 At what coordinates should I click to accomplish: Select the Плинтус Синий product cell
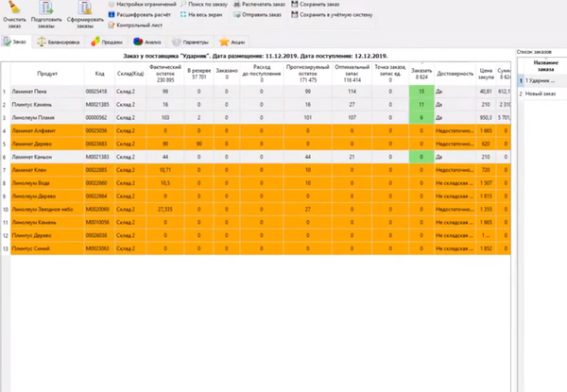(47, 248)
